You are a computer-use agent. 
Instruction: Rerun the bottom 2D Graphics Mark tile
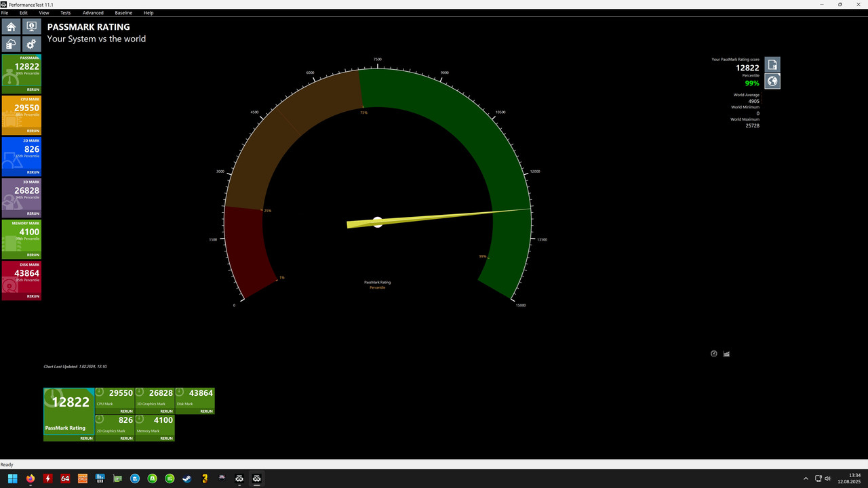pyautogui.click(x=126, y=439)
